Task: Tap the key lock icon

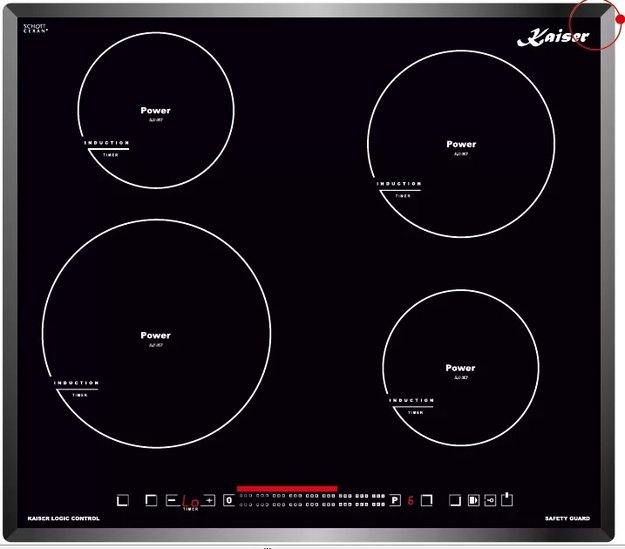Action: coord(490,499)
